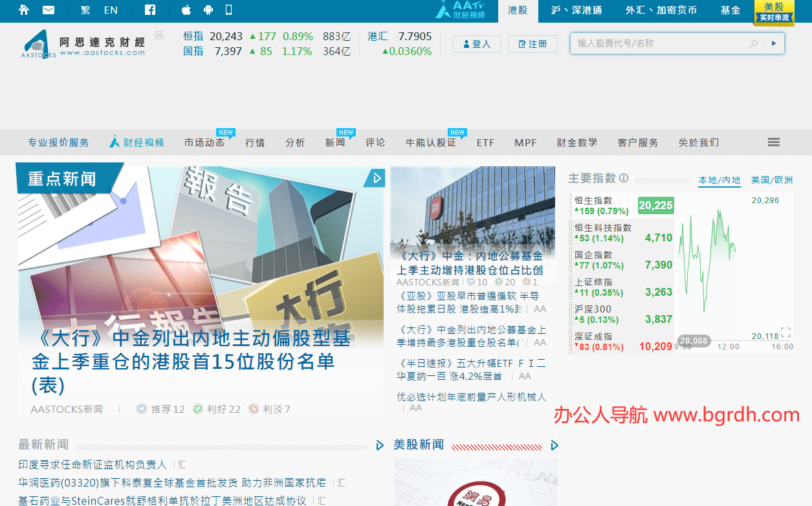
Task: Switch to traditional Chinese 繁
Action: pyautogui.click(x=85, y=10)
